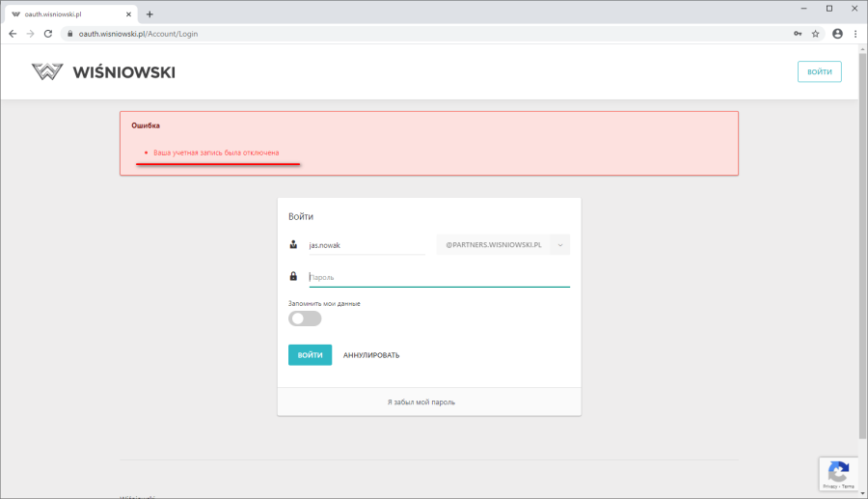The width and height of the screenshot is (868, 499).
Task: Click the АННУЛИРОВАТЬ cancel button
Action: pos(371,355)
